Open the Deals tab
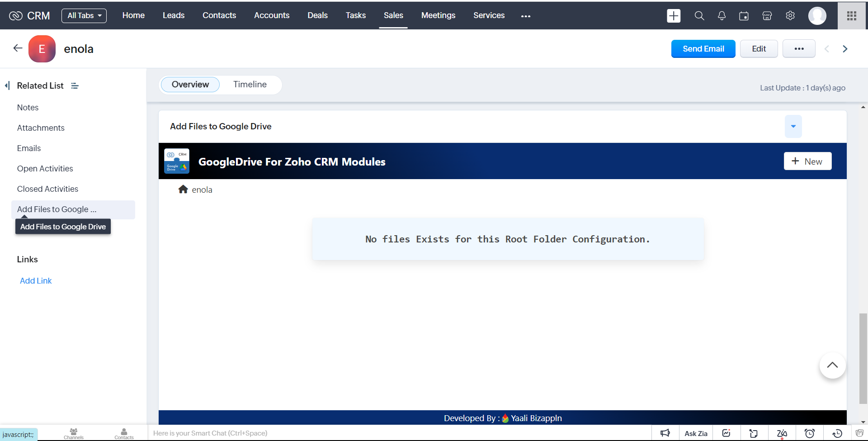868x441 pixels. [317, 15]
